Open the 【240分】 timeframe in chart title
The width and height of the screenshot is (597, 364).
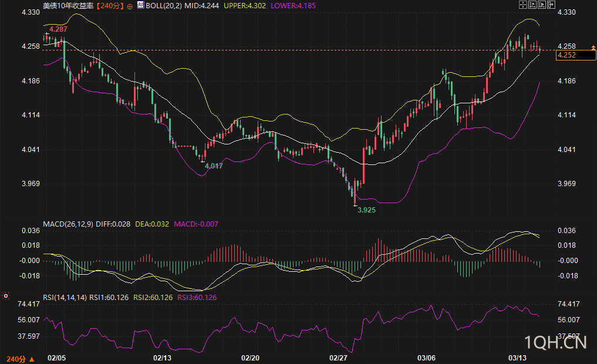pos(110,5)
